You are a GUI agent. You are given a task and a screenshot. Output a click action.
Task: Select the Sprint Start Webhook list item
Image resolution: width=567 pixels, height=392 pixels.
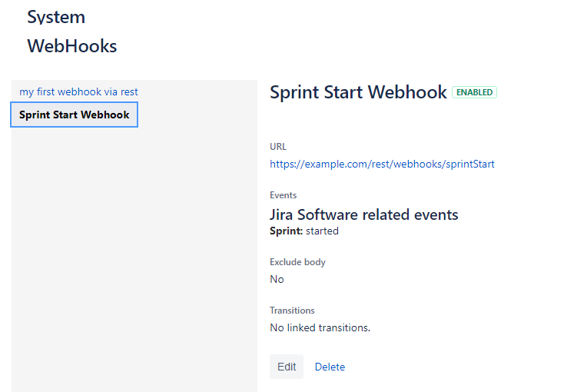[x=74, y=115]
